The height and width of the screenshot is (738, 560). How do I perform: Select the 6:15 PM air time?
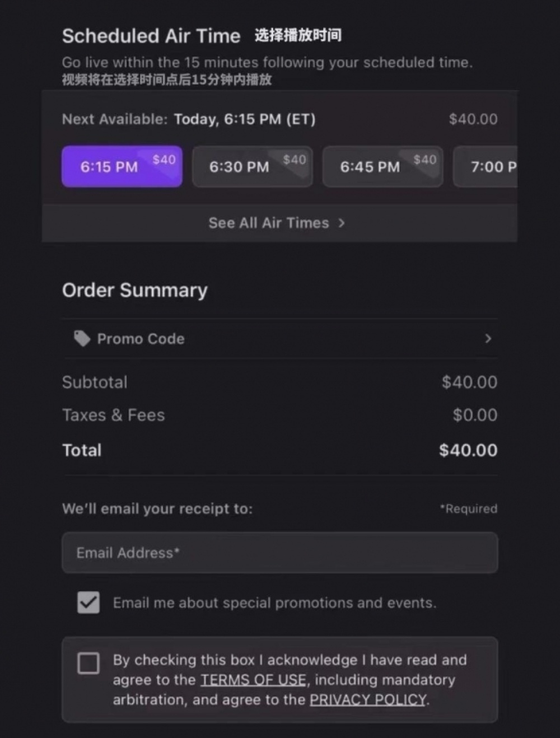pos(109,167)
